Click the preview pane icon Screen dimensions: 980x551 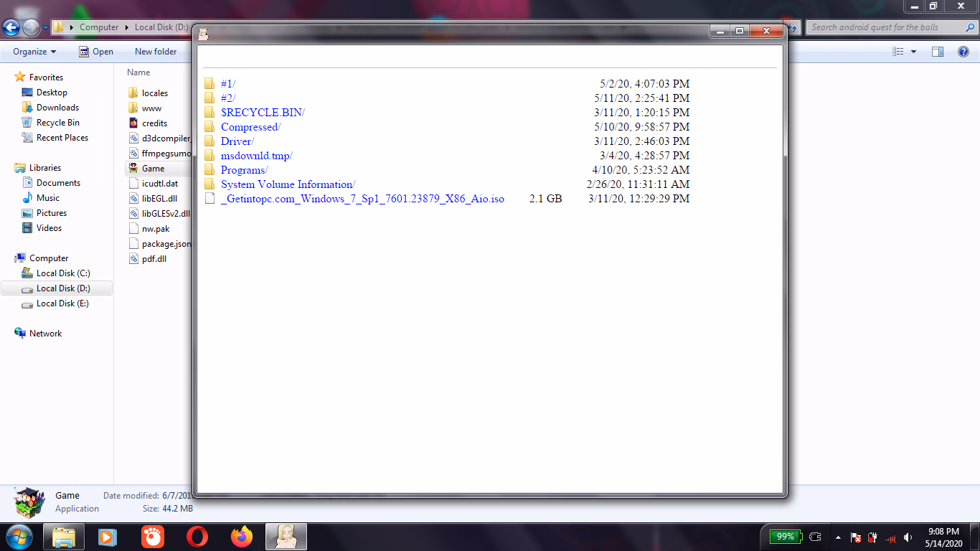(937, 51)
